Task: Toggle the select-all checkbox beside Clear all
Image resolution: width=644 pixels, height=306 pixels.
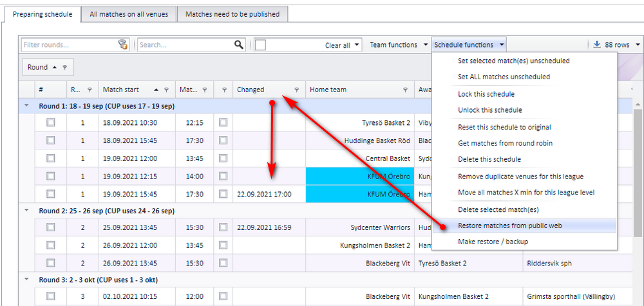Action: (260, 44)
